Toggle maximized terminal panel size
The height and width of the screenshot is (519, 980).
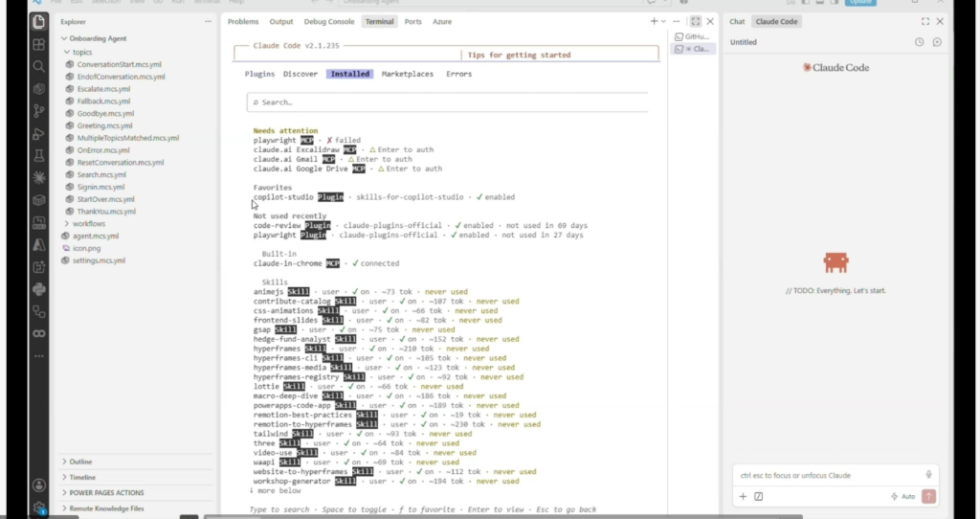[695, 21]
